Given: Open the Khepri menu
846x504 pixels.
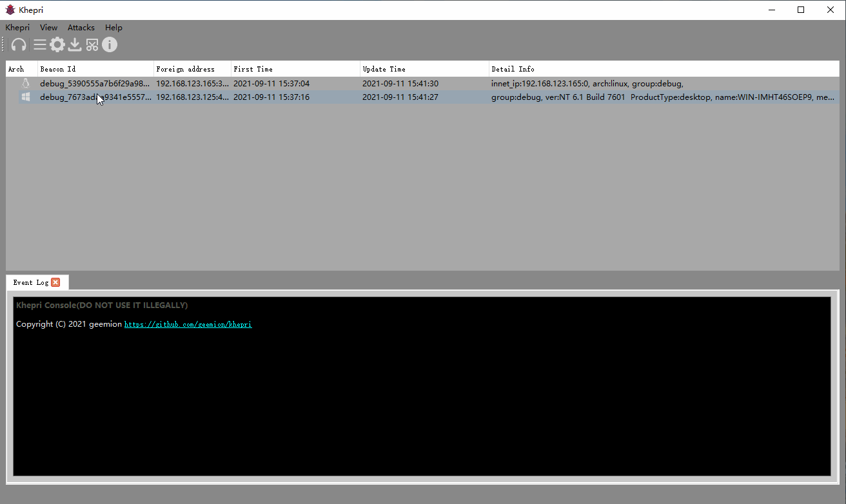Looking at the screenshot, I should (x=17, y=28).
